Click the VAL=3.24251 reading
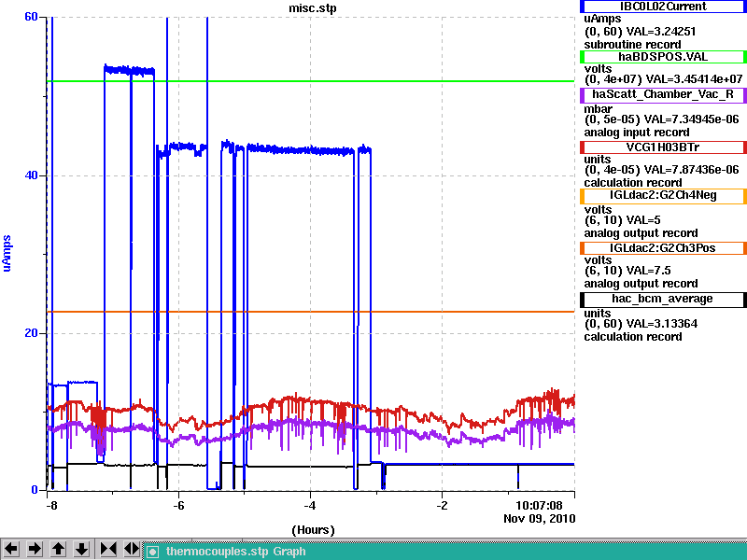Viewport: 747px width, 560px height. [x=661, y=32]
